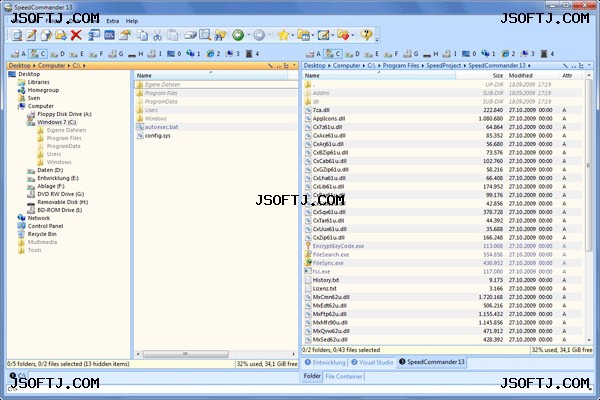Viewport: 600px width, 400px height.
Task: Click the Edit file pencil icon
Action: tap(31, 35)
